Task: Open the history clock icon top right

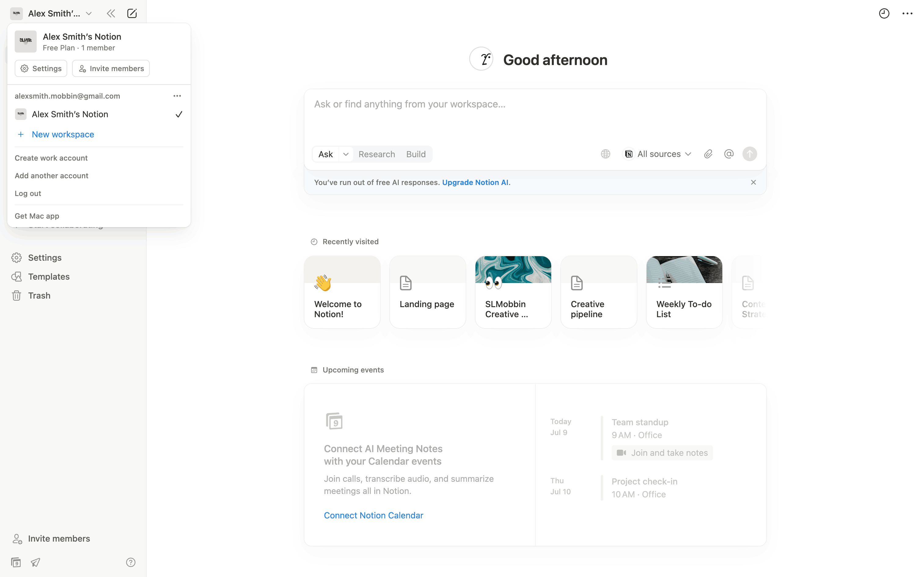Action: click(x=884, y=14)
